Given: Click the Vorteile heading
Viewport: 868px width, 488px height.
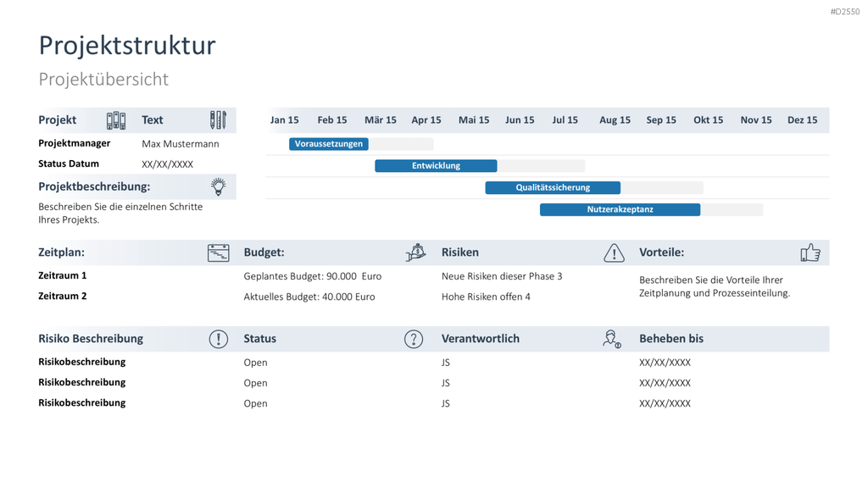Looking at the screenshot, I should click(661, 252).
